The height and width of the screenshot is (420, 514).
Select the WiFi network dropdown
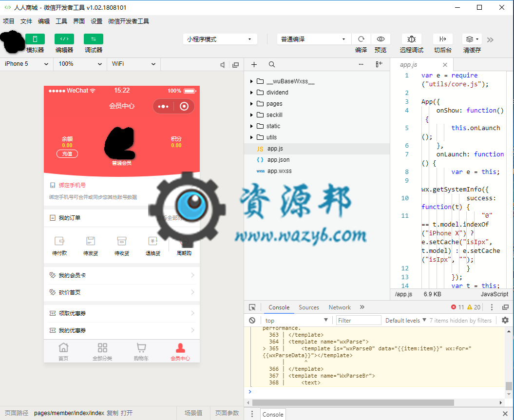pyautogui.click(x=134, y=64)
